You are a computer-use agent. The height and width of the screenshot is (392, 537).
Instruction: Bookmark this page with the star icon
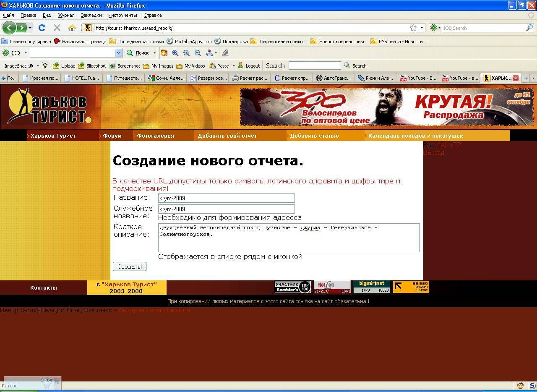(413, 28)
